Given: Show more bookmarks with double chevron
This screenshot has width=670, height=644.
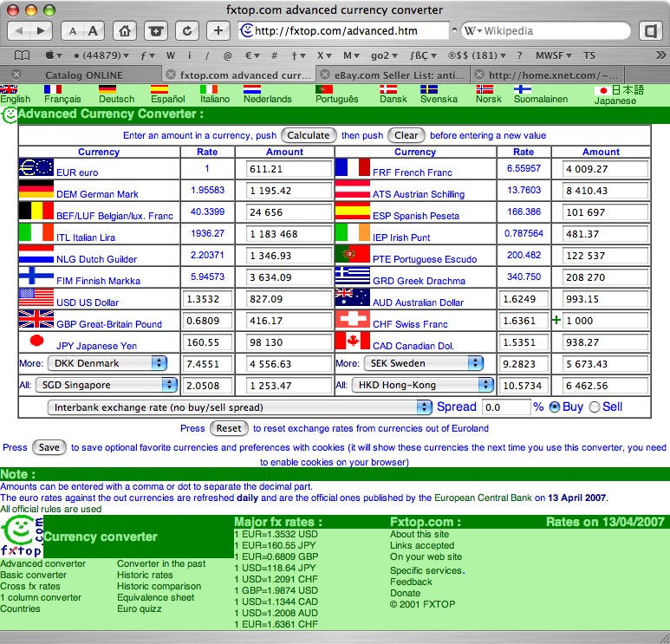Looking at the screenshot, I should click(x=660, y=55).
